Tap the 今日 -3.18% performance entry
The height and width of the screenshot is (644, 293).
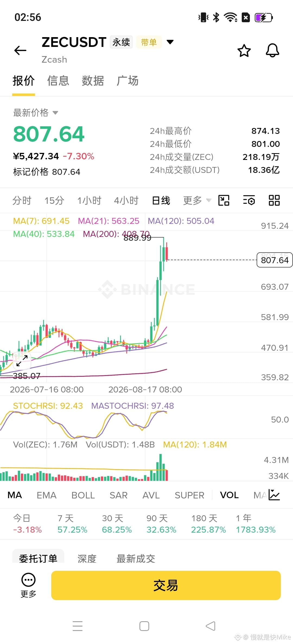(27, 524)
